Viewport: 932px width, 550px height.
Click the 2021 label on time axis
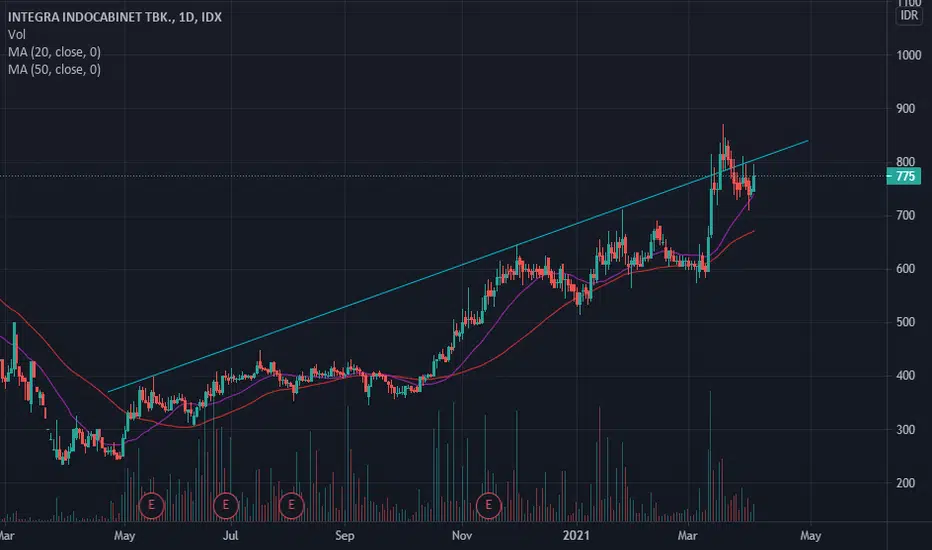click(x=576, y=536)
